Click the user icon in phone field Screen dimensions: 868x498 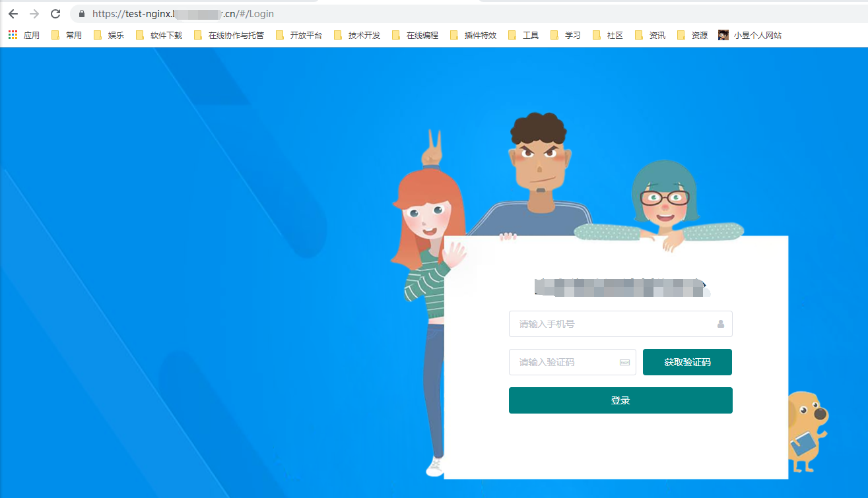click(x=720, y=324)
